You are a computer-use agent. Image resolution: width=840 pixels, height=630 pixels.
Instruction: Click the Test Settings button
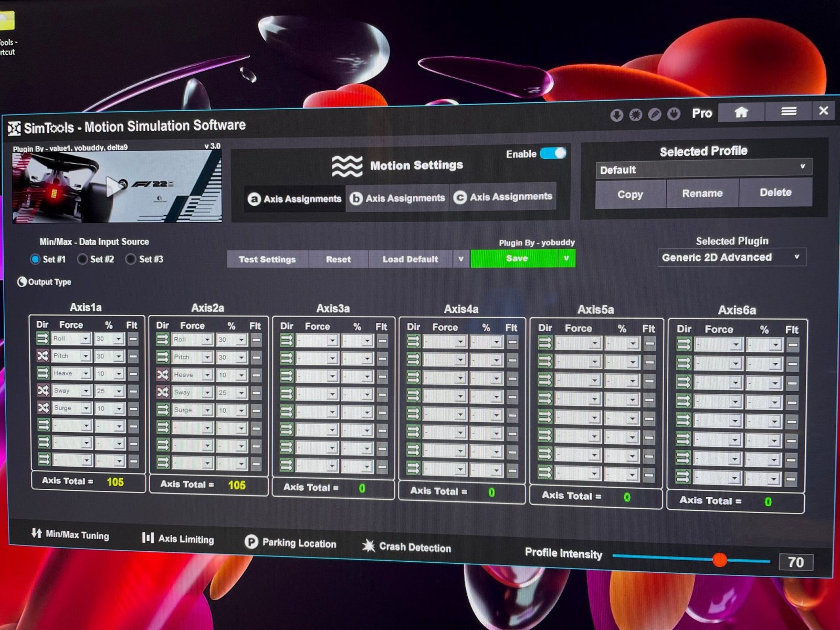(x=267, y=259)
